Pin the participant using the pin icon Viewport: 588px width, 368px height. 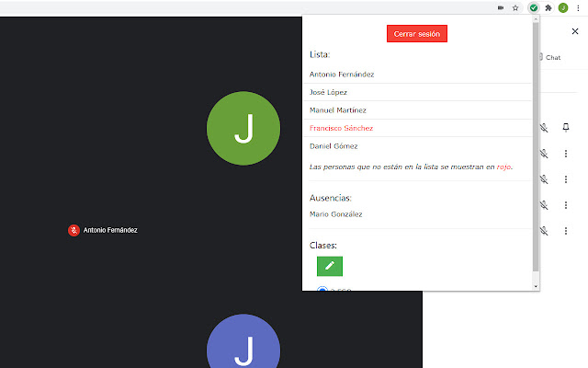[x=566, y=128]
